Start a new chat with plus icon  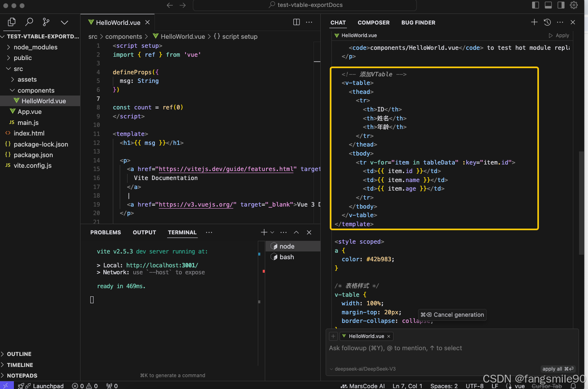(x=534, y=22)
